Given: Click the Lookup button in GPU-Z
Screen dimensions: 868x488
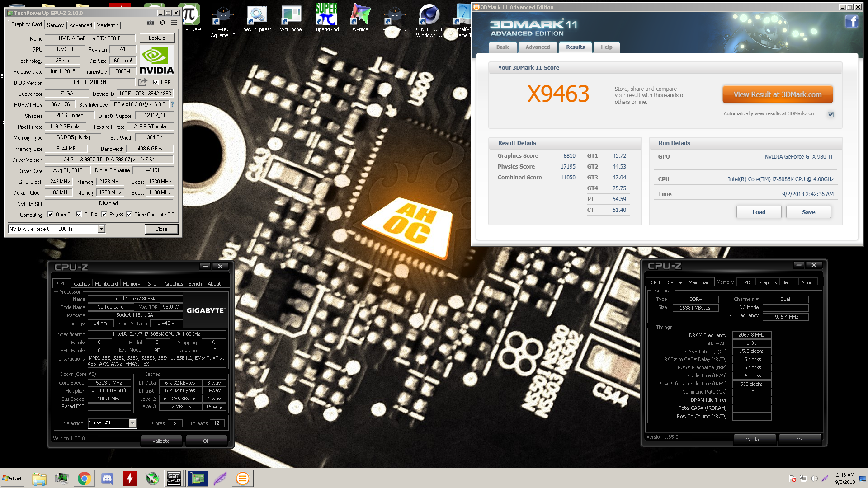Looking at the screenshot, I should (157, 38).
